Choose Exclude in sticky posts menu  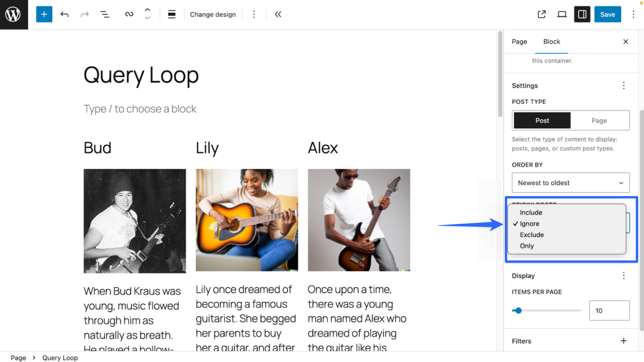(567, 235)
